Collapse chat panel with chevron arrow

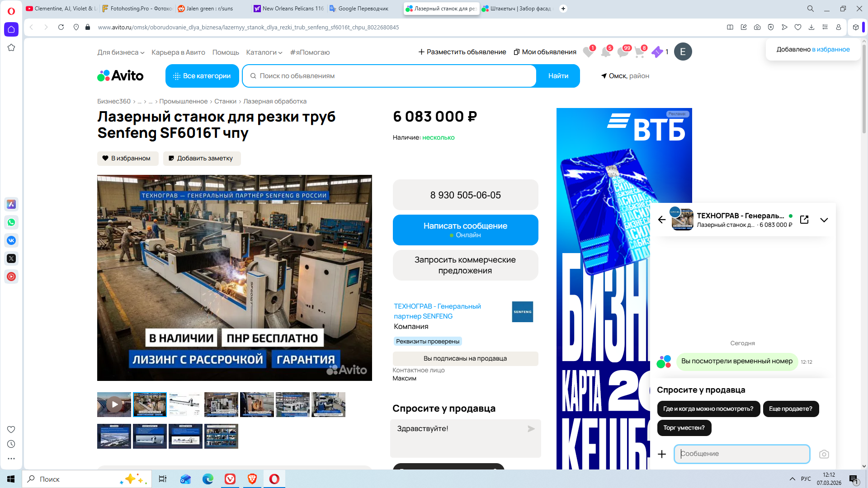point(824,220)
